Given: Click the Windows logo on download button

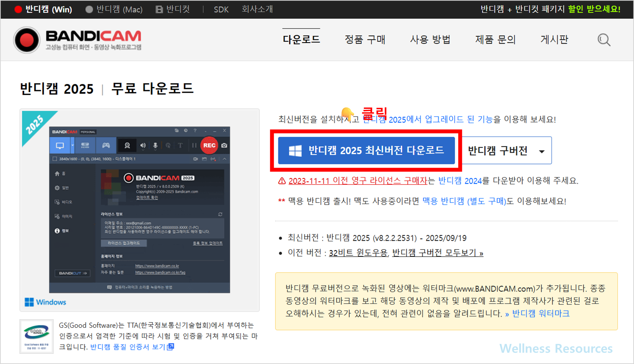Looking at the screenshot, I should pos(295,151).
